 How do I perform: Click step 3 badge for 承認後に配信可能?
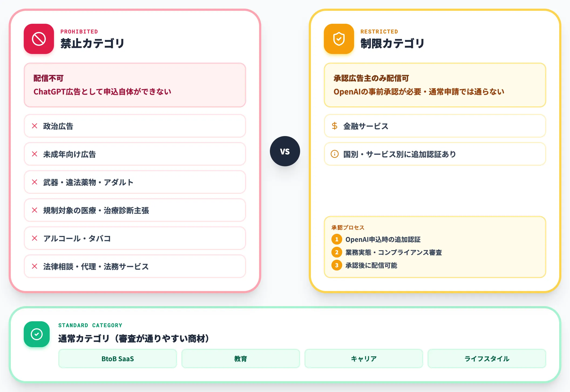click(x=337, y=265)
